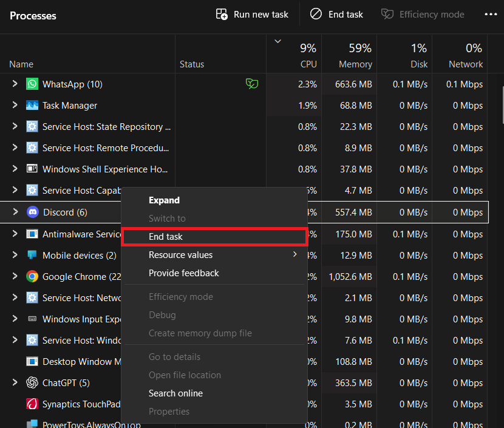Click WhatsApp's 0.1 Mbps network value
Viewport: 504px width, 428px height.
(x=465, y=84)
